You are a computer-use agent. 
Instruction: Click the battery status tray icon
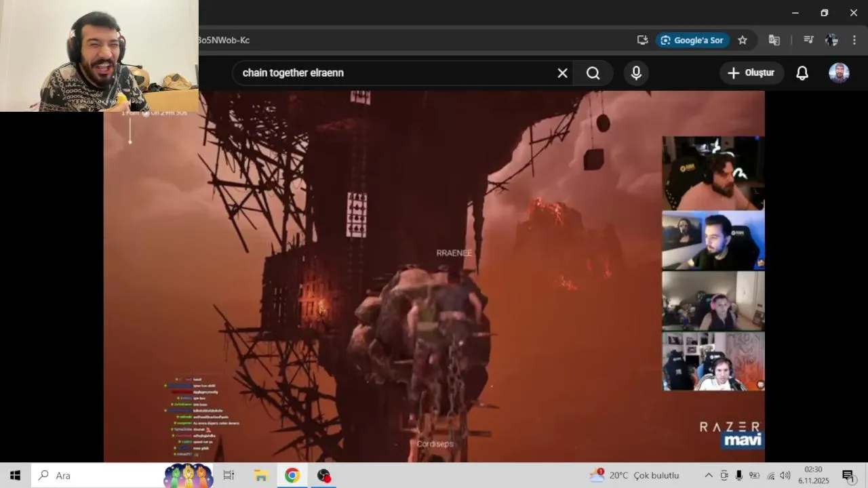754,475
